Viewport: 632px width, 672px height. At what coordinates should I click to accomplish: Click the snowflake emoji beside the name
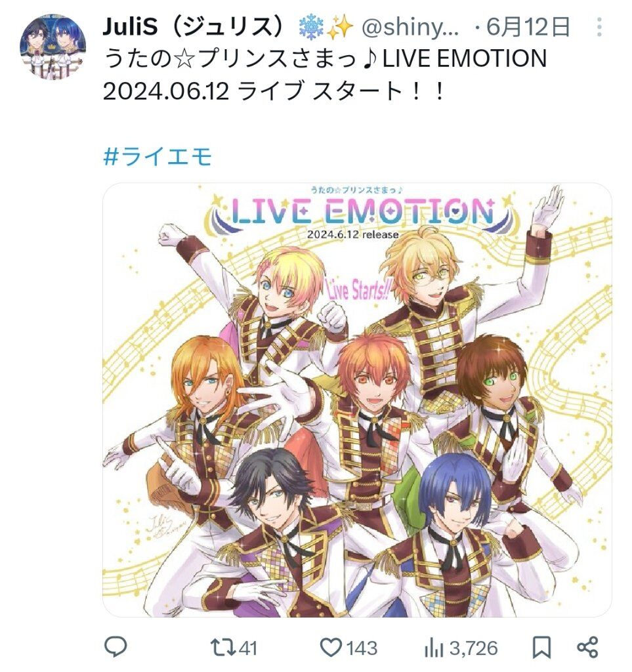pyautogui.click(x=311, y=28)
